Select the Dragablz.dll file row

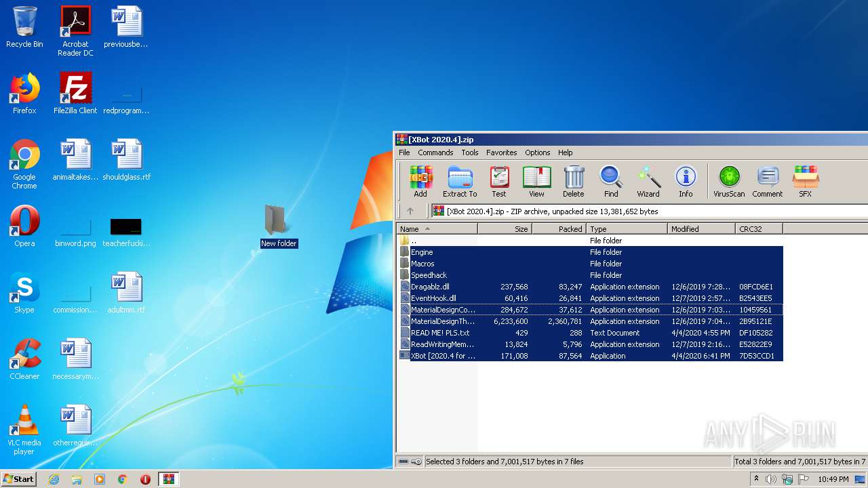click(x=590, y=287)
